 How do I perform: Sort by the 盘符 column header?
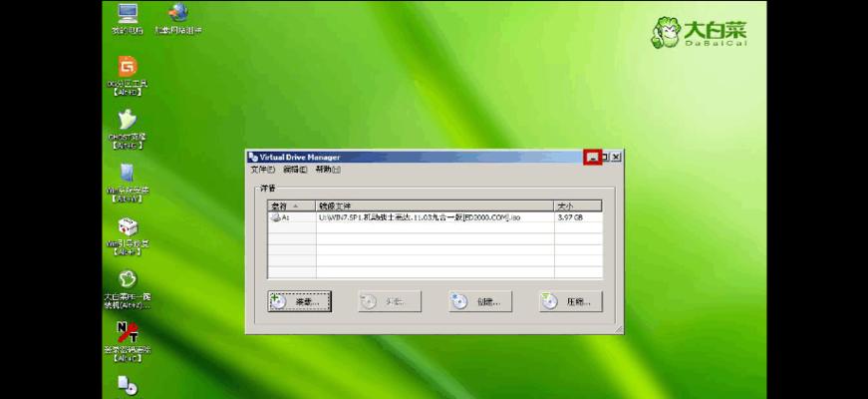pyautogui.click(x=292, y=205)
